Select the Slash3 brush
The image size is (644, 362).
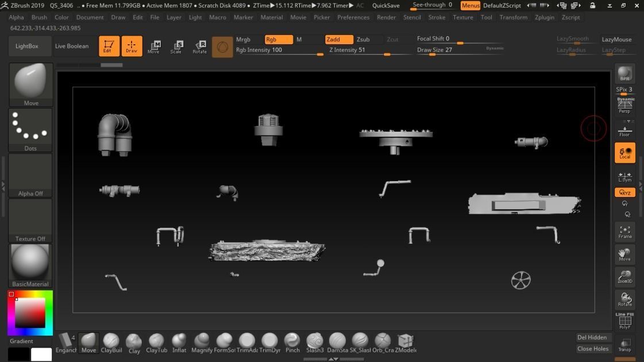(315, 342)
